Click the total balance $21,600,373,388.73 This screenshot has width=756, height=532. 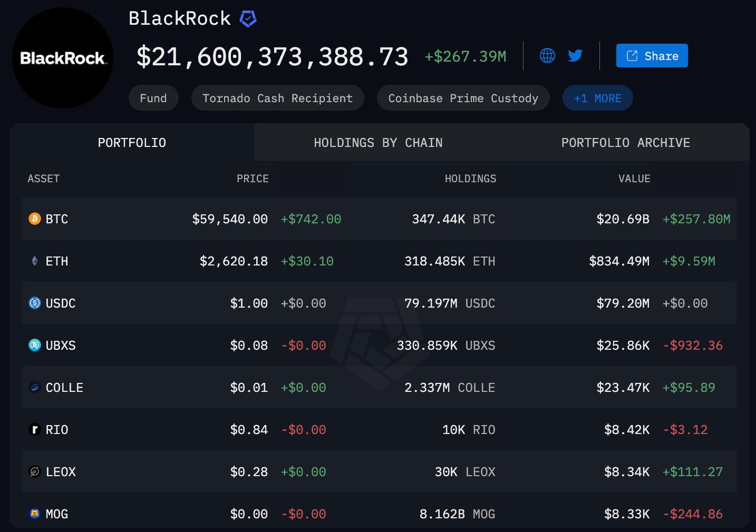pos(272,57)
